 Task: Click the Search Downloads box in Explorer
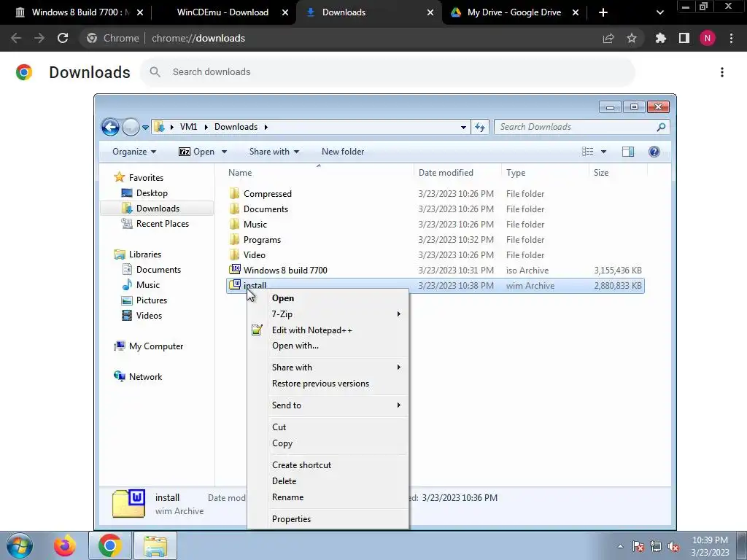(x=581, y=127)
